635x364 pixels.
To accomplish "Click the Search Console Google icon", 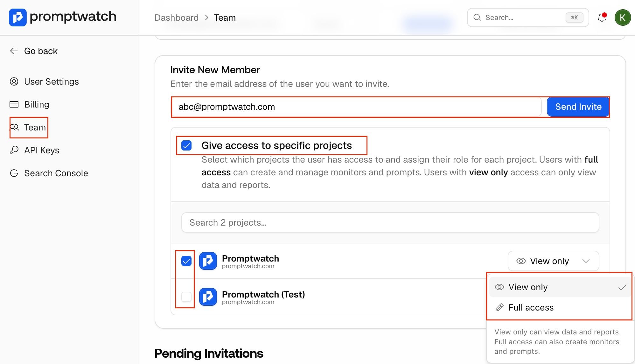I will point(14,173).
